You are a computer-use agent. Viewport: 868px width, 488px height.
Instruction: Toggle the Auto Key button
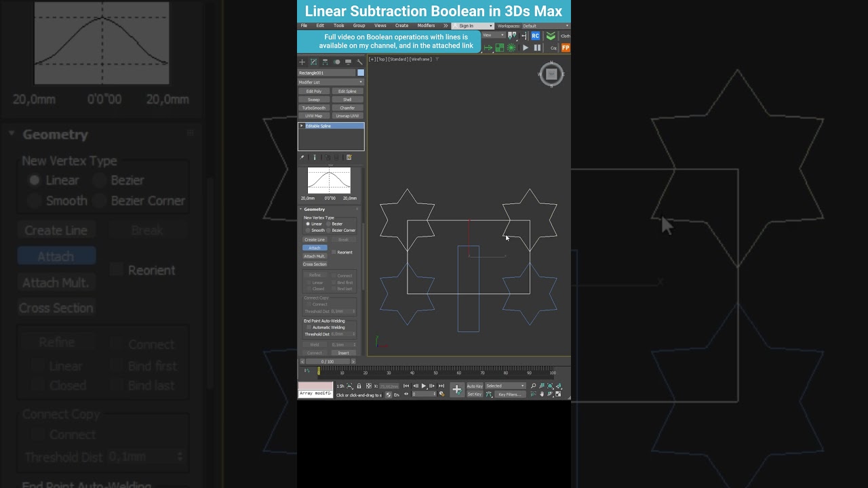[x=475, y=386]
